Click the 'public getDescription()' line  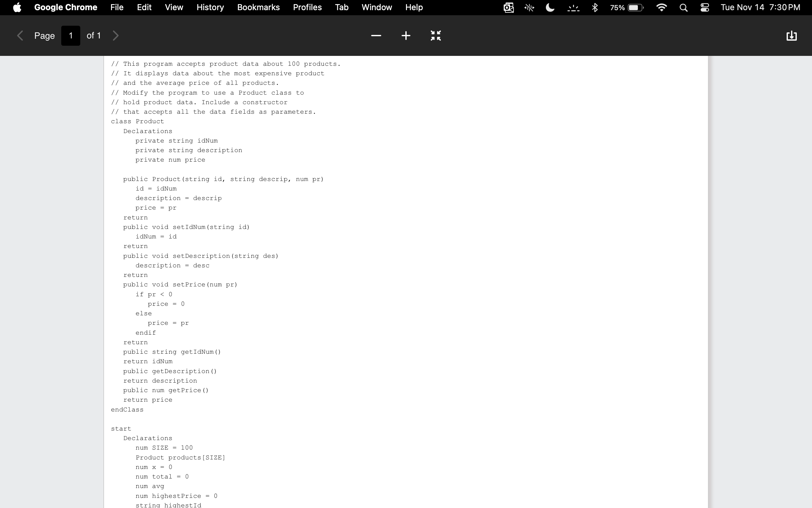(x=170, y=371)
